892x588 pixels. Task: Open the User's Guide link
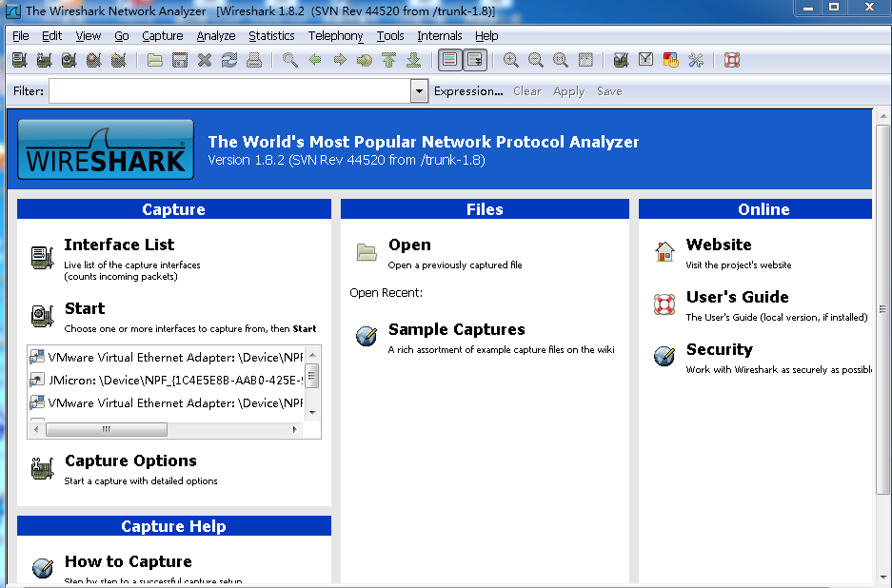coord(737,297)
